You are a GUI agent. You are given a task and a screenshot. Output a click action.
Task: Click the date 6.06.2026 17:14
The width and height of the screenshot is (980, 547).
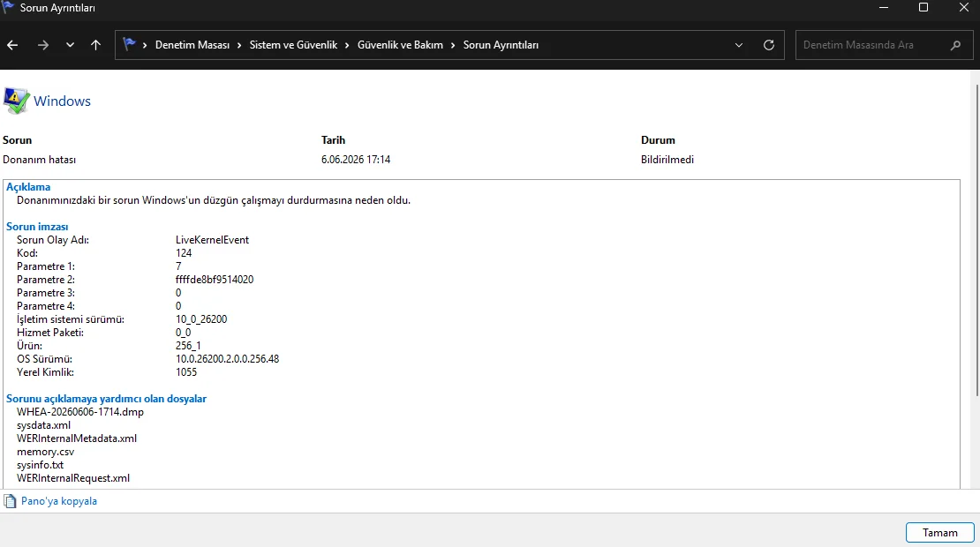click(356, 160)
